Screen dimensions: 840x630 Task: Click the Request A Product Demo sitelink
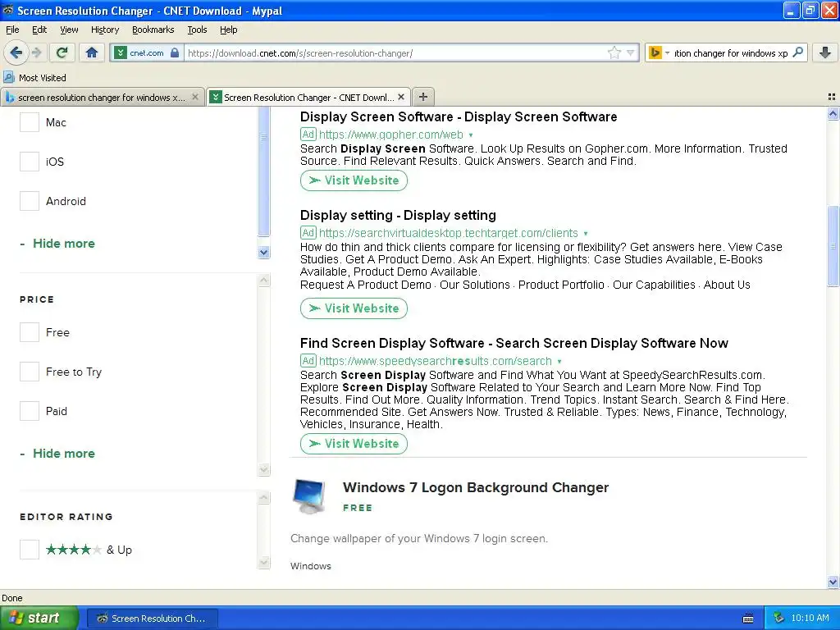tap(365, 285)
